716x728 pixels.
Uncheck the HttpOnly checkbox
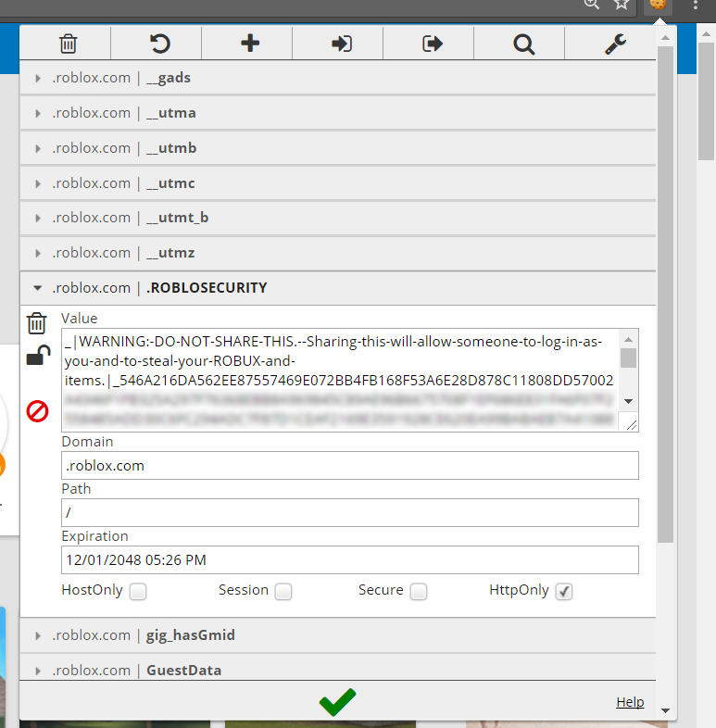point(564,592)
